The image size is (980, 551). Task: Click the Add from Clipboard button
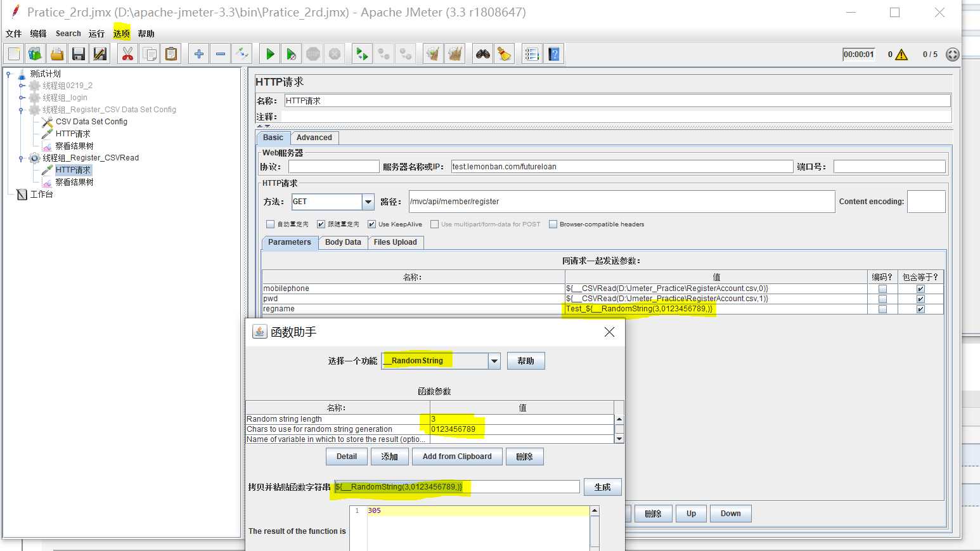click(457, 457)
